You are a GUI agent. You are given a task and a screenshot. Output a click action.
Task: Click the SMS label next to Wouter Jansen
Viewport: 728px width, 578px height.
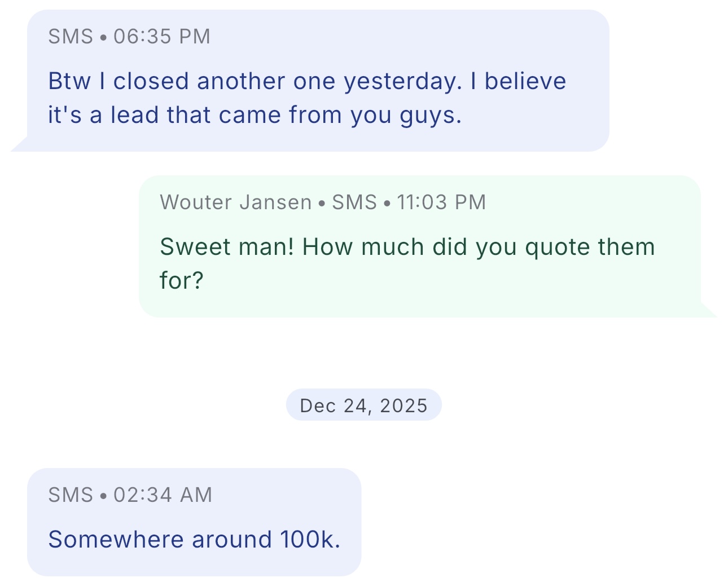354,202
